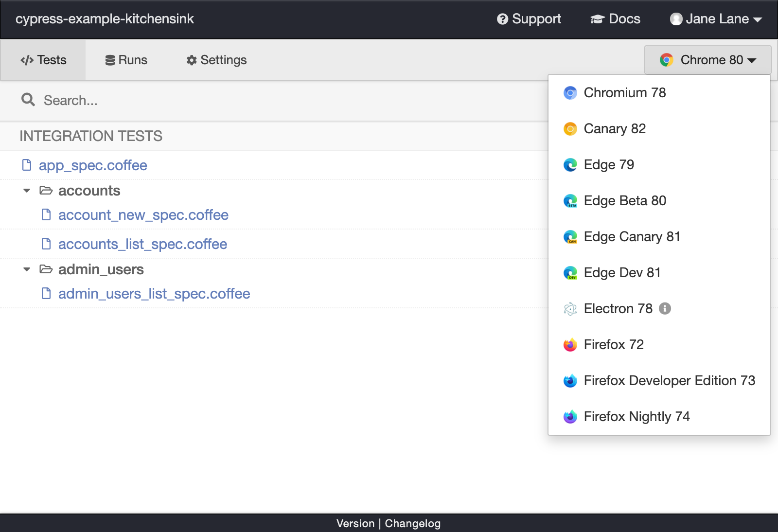Open app_spec.coffee test file

(93, 165)
